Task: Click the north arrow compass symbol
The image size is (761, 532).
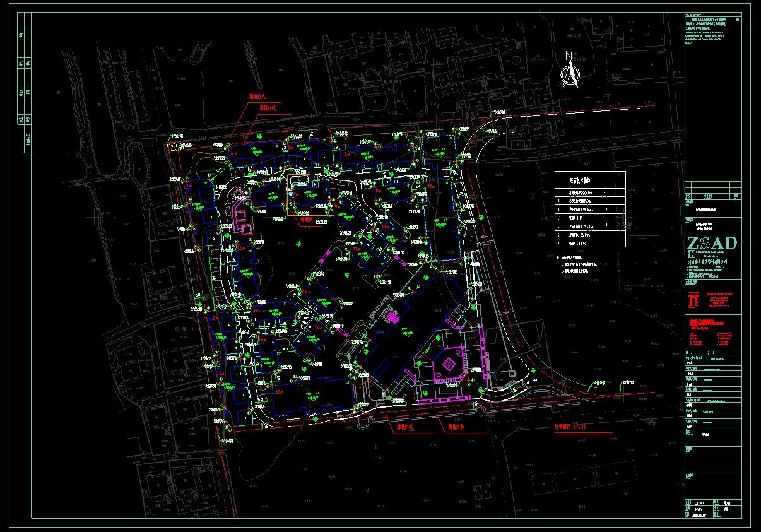Action: click(x=570, y=69)
